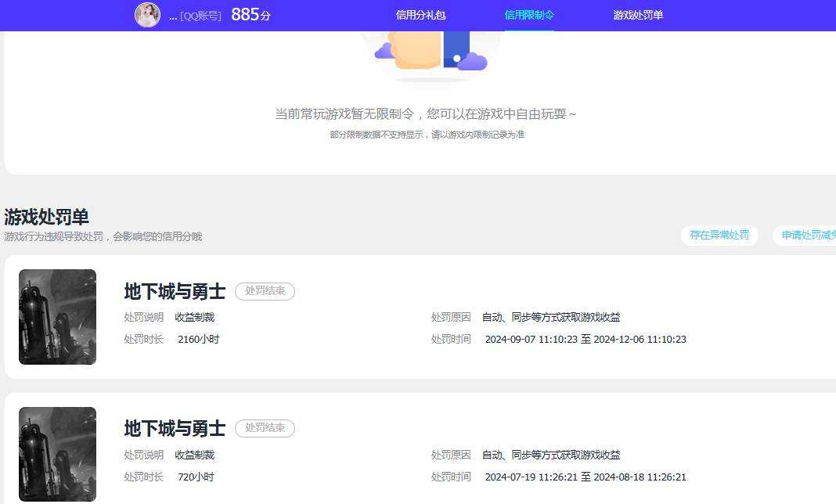Click the user avatar in header
Viewport: 836px width, 504px height.
[x=148, y=15]
